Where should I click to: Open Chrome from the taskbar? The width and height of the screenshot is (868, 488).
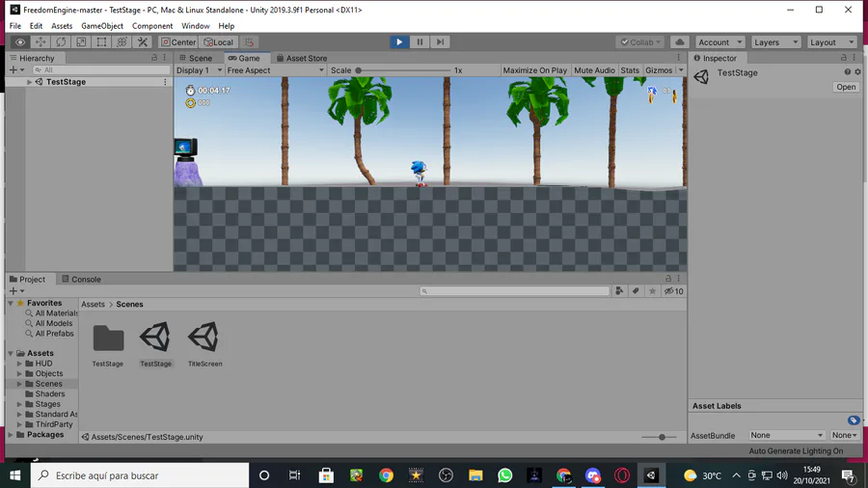point(386,475)
